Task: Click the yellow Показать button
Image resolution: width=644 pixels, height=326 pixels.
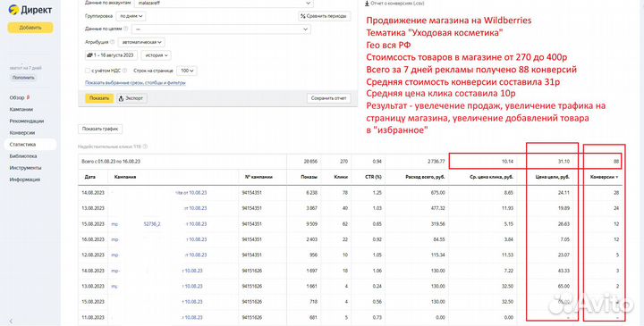Action: coord(99,98)
